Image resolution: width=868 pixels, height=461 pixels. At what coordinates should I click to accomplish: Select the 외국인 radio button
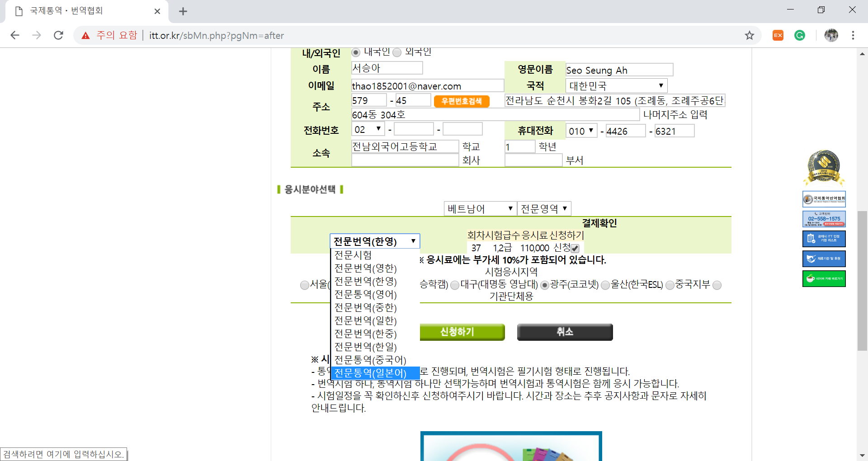[397, 52]
